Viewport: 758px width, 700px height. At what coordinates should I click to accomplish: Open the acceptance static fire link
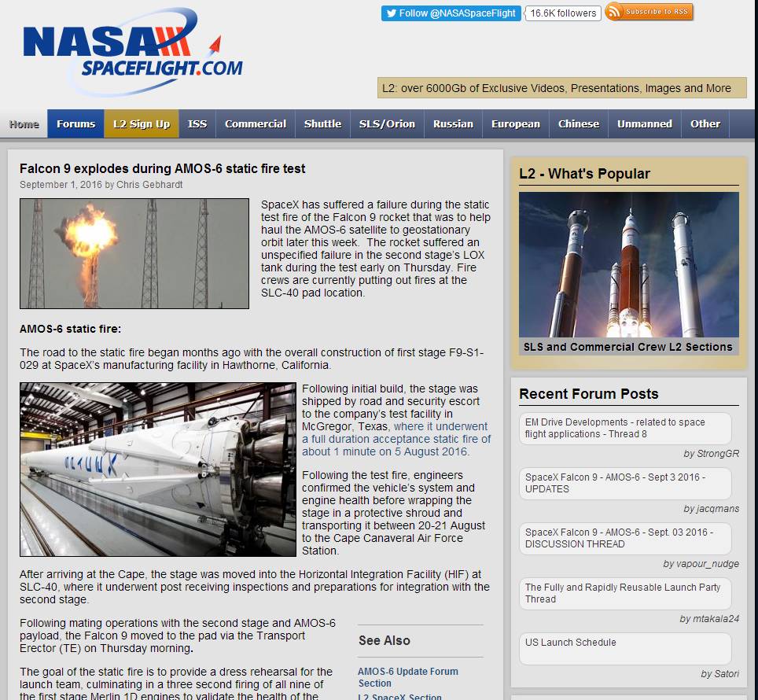[396, 439]
